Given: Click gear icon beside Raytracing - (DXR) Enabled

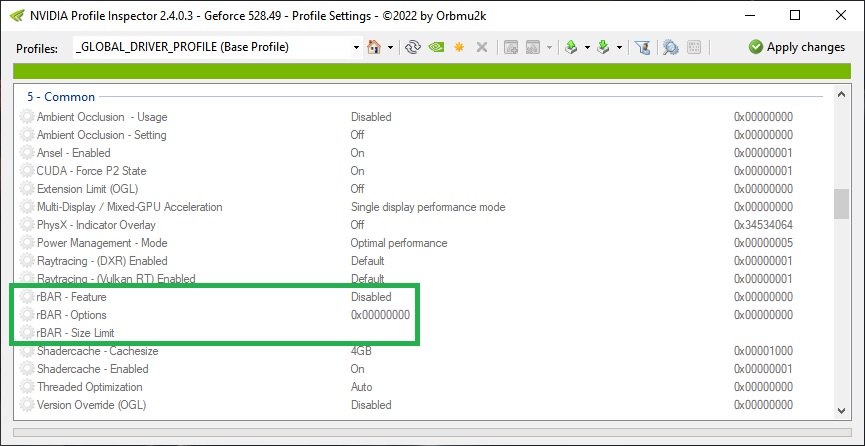Looking at the screenshot, I should (26, 261).
